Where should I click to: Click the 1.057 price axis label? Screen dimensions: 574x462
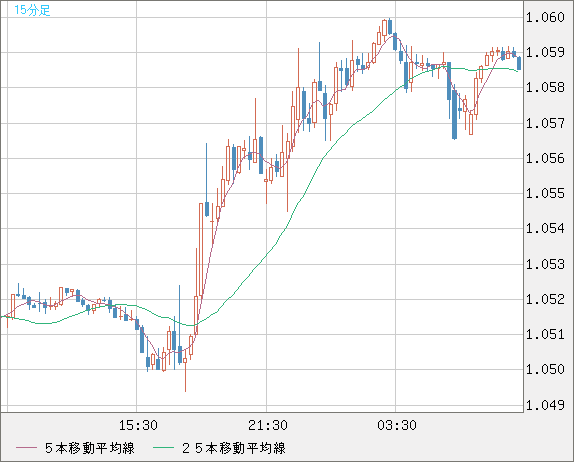[545, 123]
